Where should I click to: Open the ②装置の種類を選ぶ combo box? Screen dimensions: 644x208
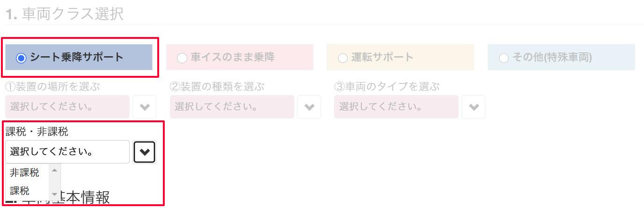pyautogui.click(x=232, y=107)
